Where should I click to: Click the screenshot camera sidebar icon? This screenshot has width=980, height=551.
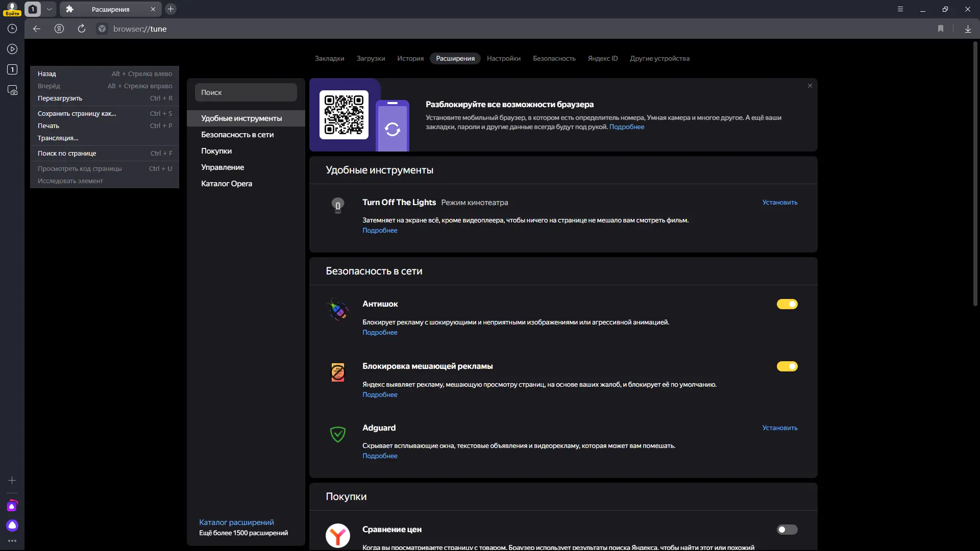click(12, 90)
